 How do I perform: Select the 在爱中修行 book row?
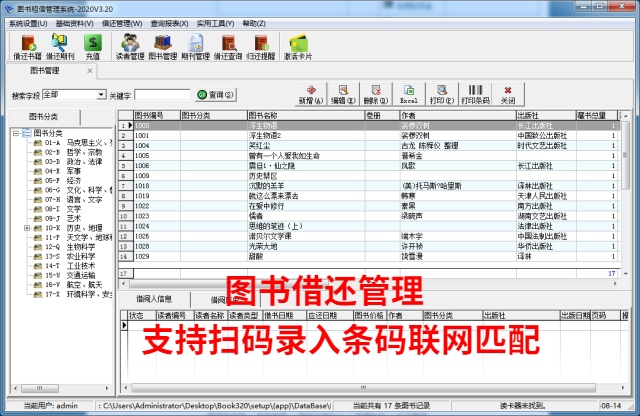pos(369,206)
